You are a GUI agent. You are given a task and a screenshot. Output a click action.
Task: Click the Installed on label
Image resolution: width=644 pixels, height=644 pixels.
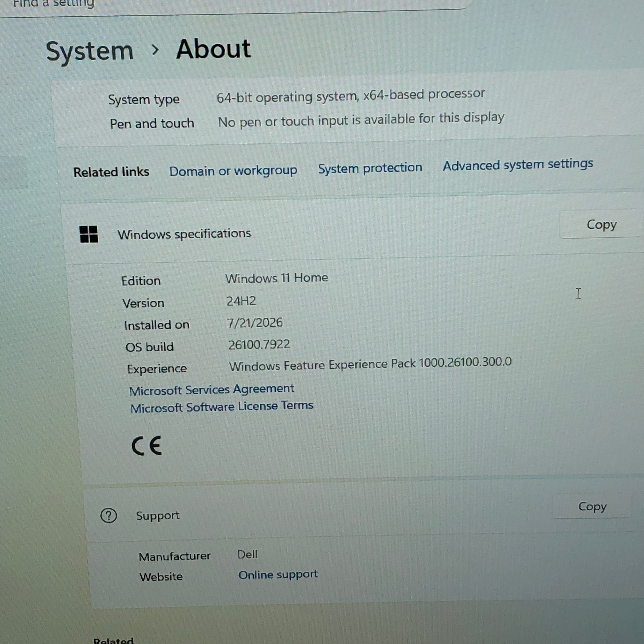pyautogui.click(x=157, y=325)
